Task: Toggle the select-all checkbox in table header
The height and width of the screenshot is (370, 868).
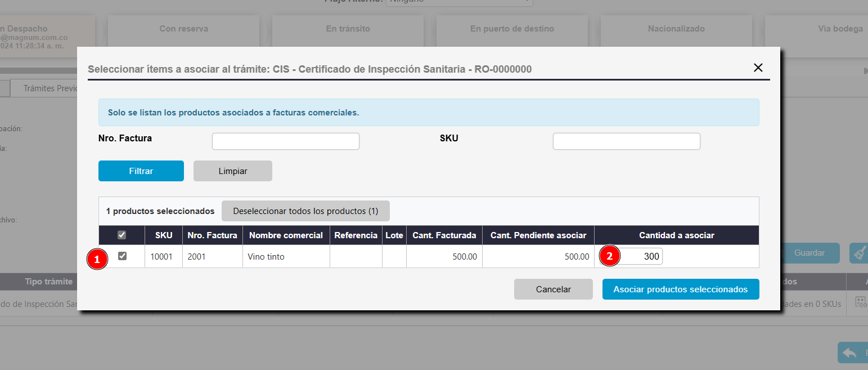Action: 122,235
